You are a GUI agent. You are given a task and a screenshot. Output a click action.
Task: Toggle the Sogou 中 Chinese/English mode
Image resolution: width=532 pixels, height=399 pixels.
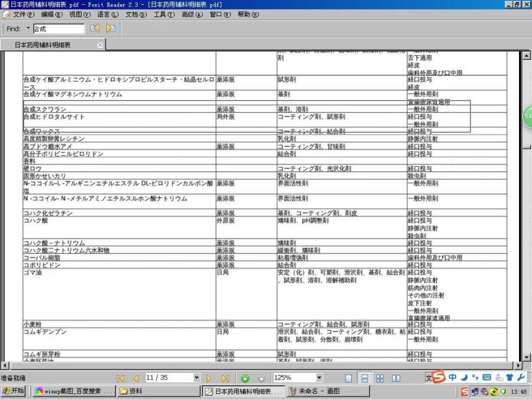tap(452, 377)
